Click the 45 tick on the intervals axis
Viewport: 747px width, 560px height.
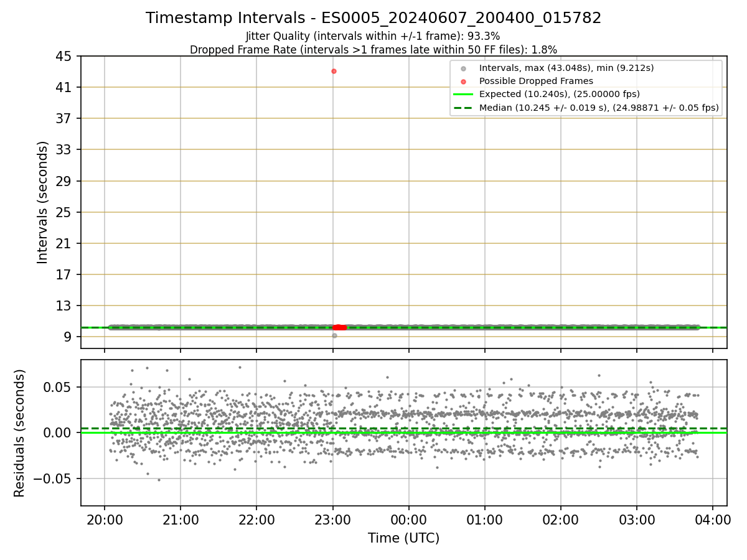(64, 56)
